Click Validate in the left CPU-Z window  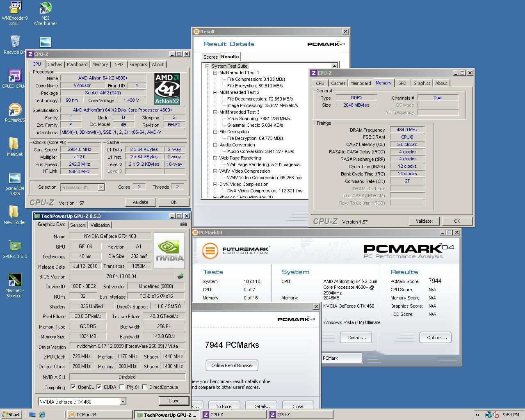point(140,202)
